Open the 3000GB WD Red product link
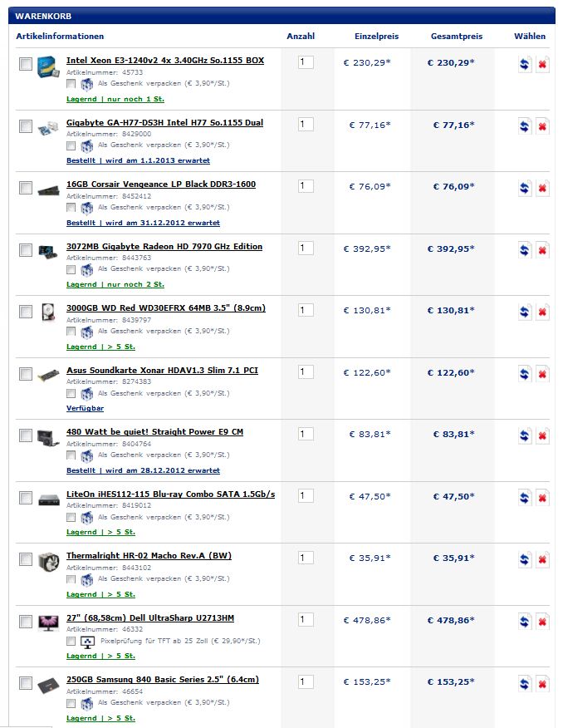563x728 pixels. click(x=166, y=307)
